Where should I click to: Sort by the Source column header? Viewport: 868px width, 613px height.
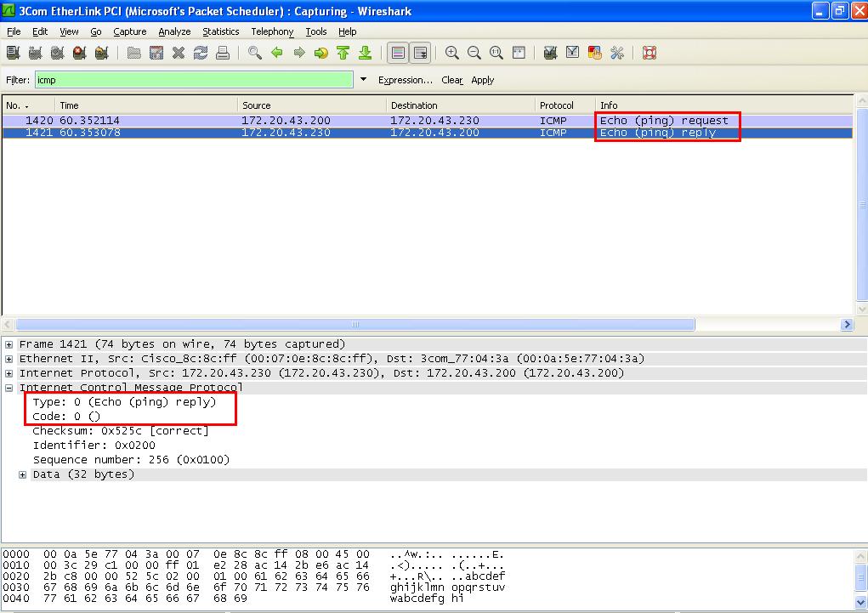coord(312,105)
